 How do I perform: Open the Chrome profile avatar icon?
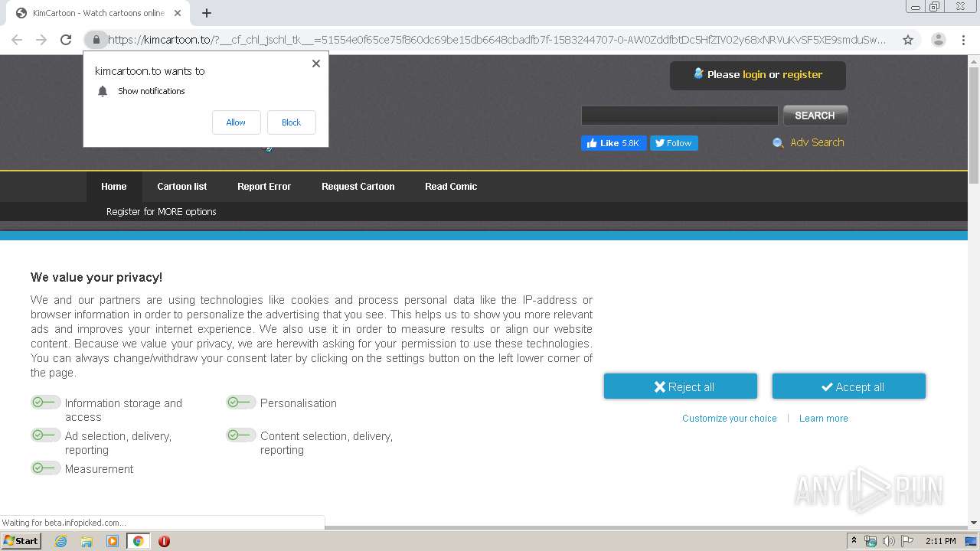pos(938,40)
